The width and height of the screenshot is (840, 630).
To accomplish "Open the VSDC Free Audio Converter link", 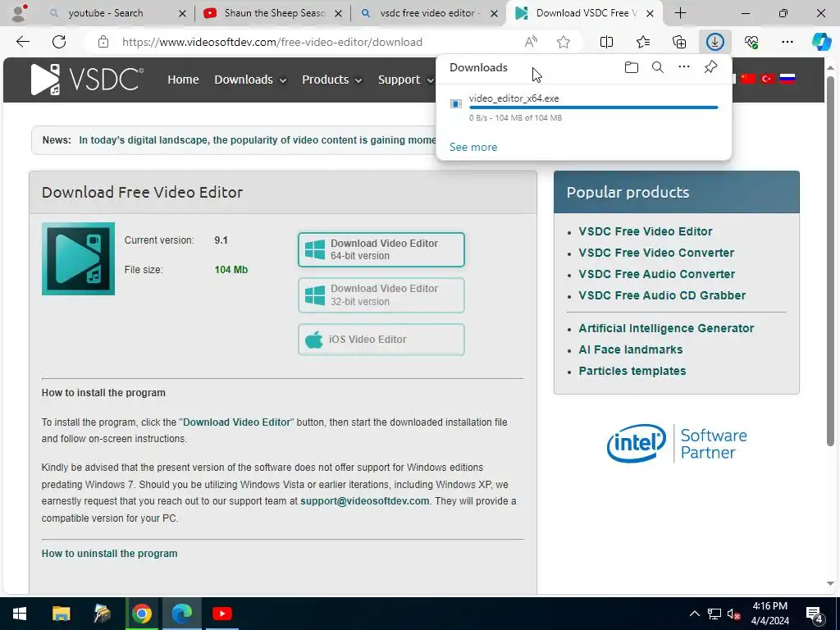I will (x=657, y=274).
